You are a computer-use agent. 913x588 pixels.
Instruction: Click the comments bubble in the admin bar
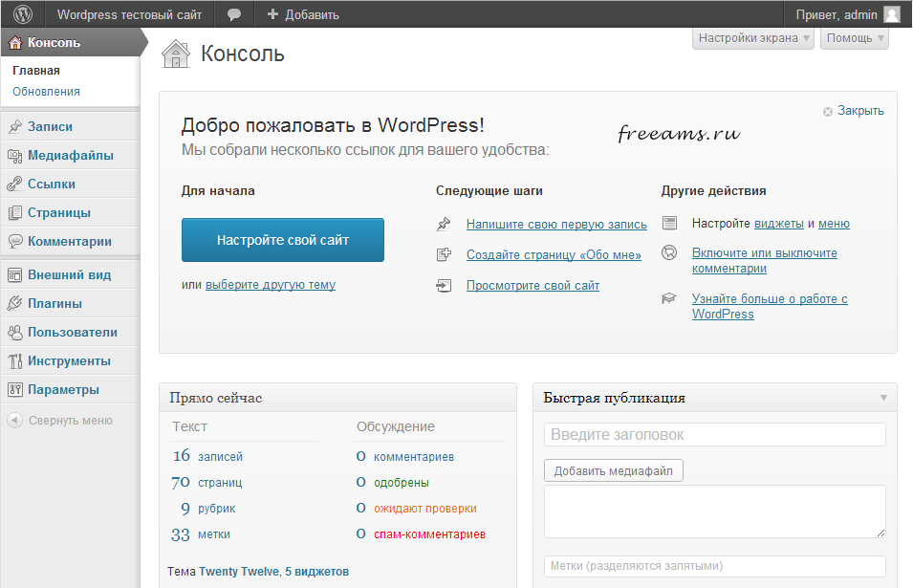point(232,13)
